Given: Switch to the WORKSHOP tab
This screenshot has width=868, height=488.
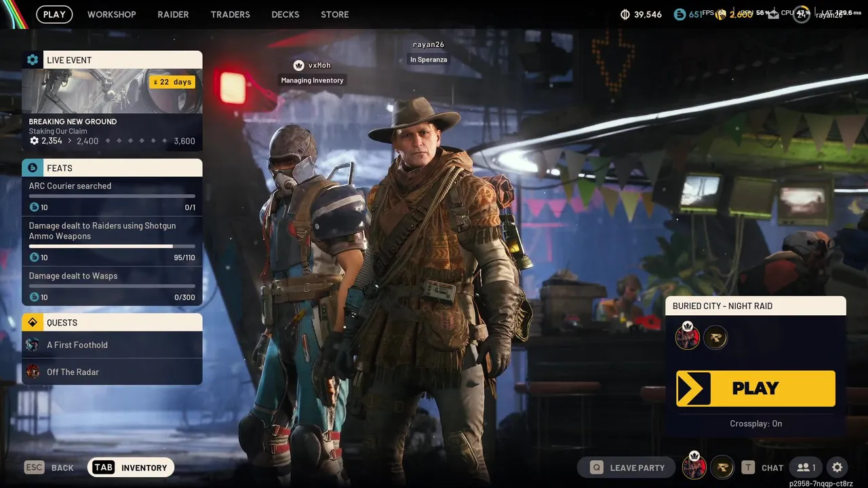Looking at the screenshot, I should click(111, 14).
